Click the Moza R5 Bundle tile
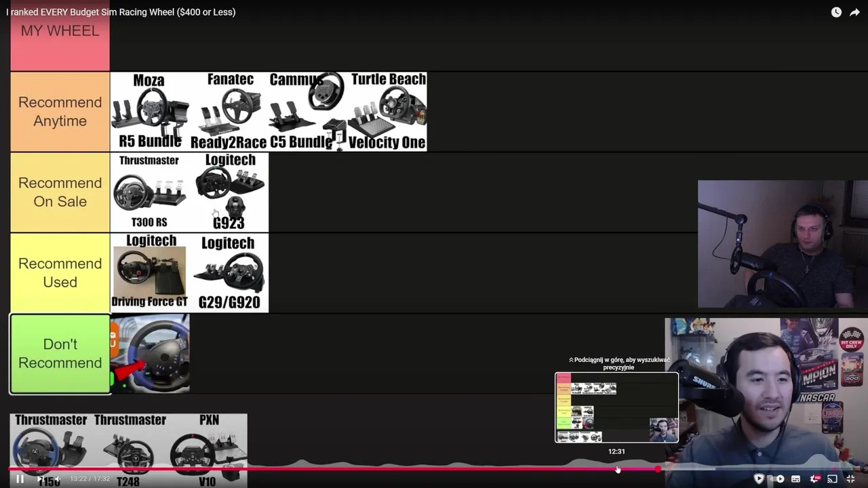 click(150, 112)
